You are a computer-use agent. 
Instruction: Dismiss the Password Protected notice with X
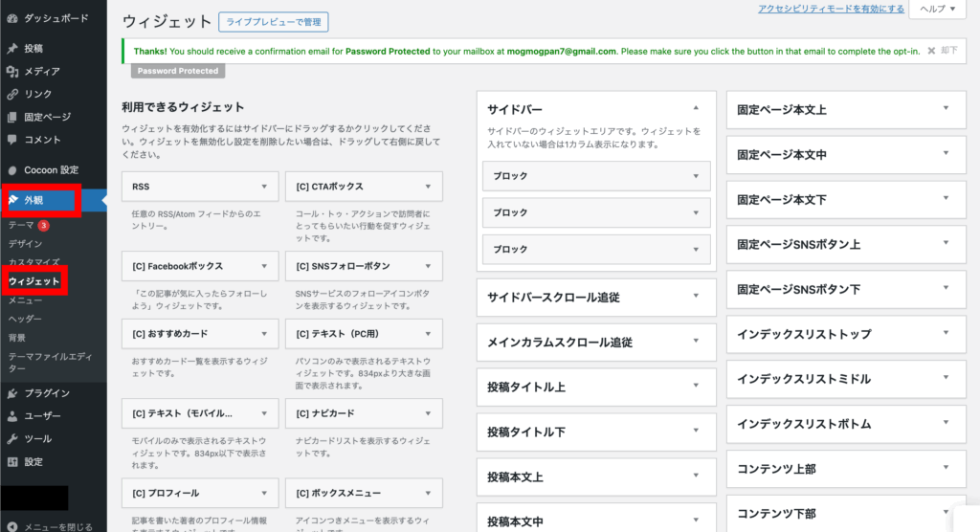click(x=931, y=51)
